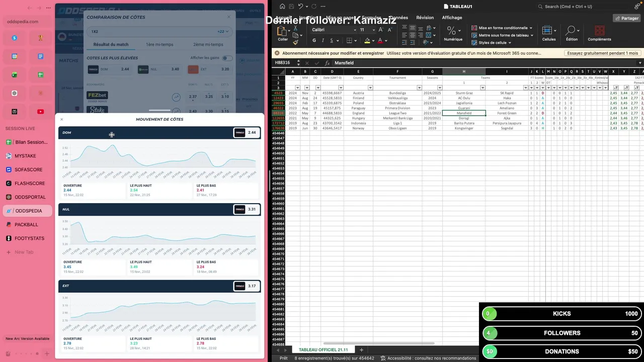Viewport: 644px width, 362px height.
Task: Center align text horizontally in ribbon
Action: click(413, 36)
